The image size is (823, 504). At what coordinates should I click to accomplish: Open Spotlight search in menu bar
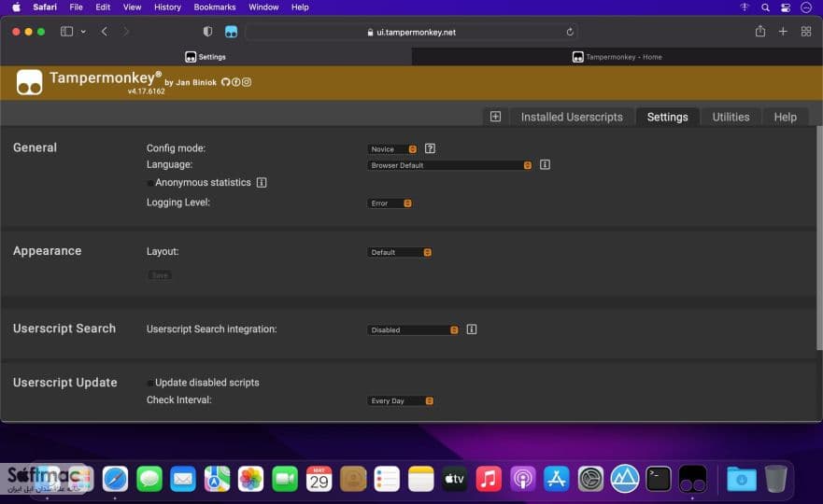pyautogui.click(x=765, y=7)
